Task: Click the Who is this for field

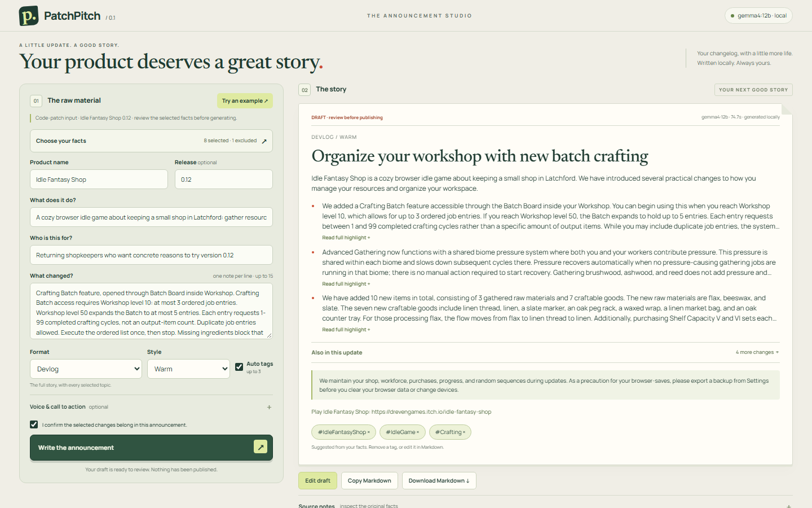Action: pos(151,255)
